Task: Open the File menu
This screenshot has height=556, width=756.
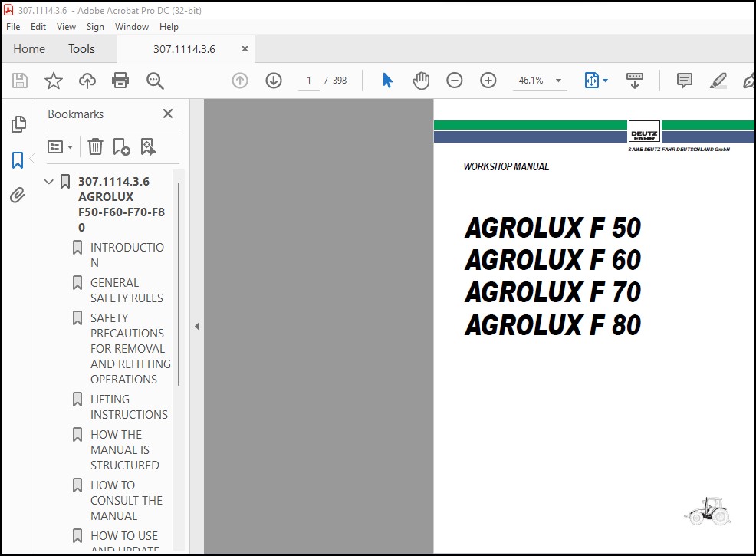Action: point(13,27)
